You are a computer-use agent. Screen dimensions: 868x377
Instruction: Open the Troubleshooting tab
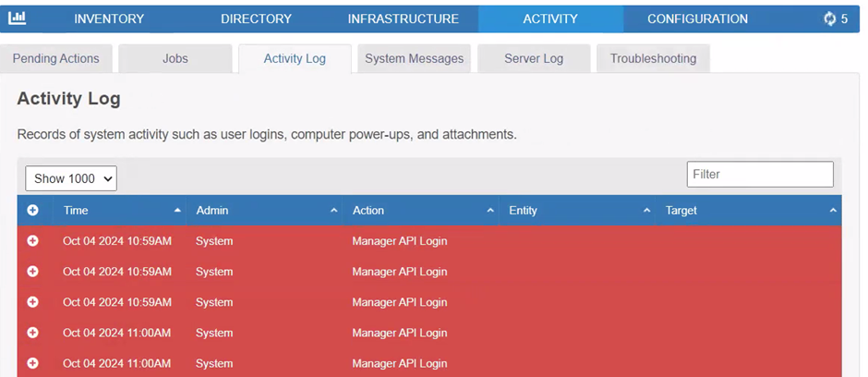pyautogui.click(x=653, y=58)
